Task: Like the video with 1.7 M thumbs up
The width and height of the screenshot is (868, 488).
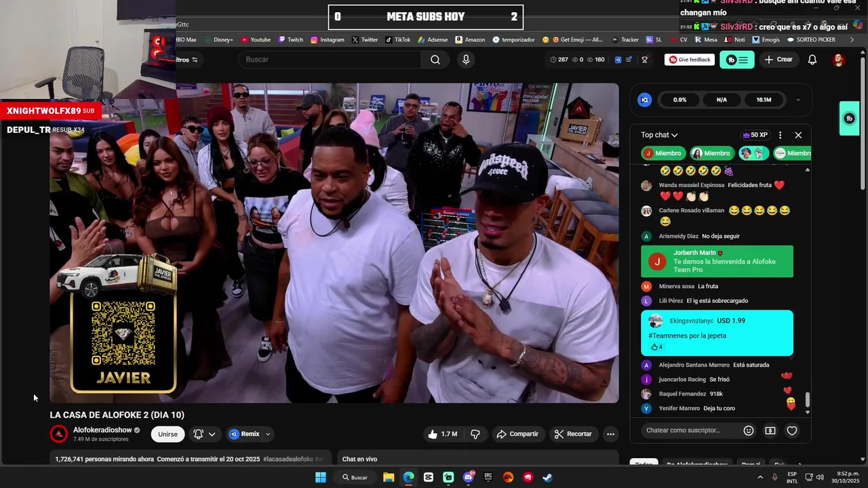Action: pyautogui.click(x=442, y=434)
